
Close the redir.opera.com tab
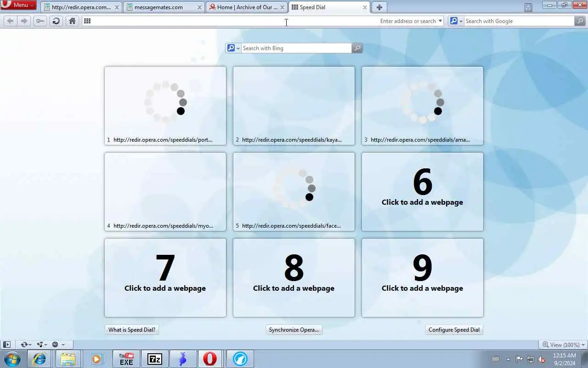(x=117, y=7)
